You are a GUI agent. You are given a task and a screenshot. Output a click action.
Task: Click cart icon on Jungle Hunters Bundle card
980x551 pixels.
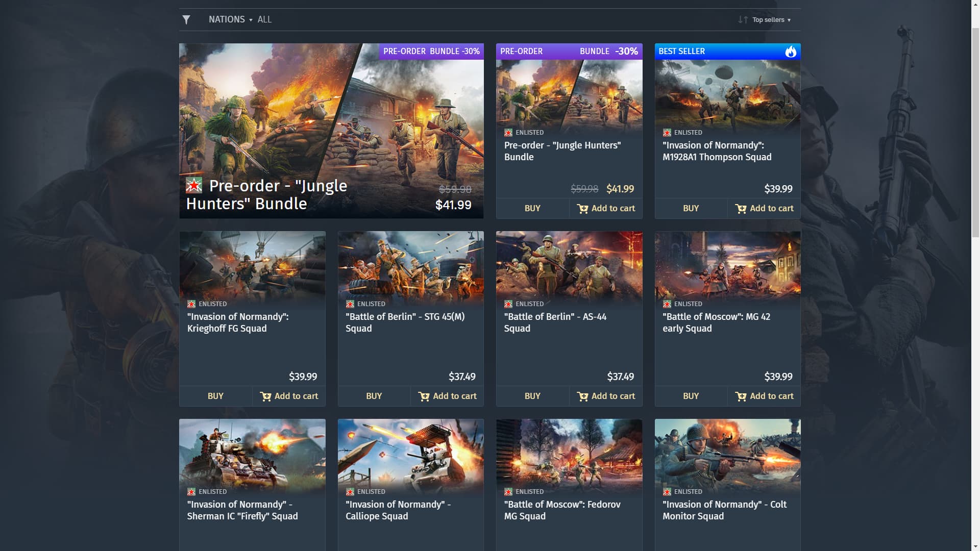(582, 209)
